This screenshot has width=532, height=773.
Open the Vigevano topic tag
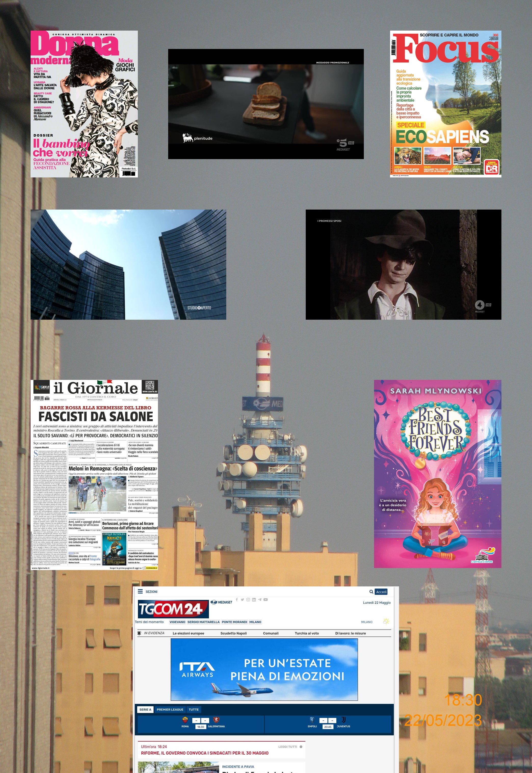point(177,622)
